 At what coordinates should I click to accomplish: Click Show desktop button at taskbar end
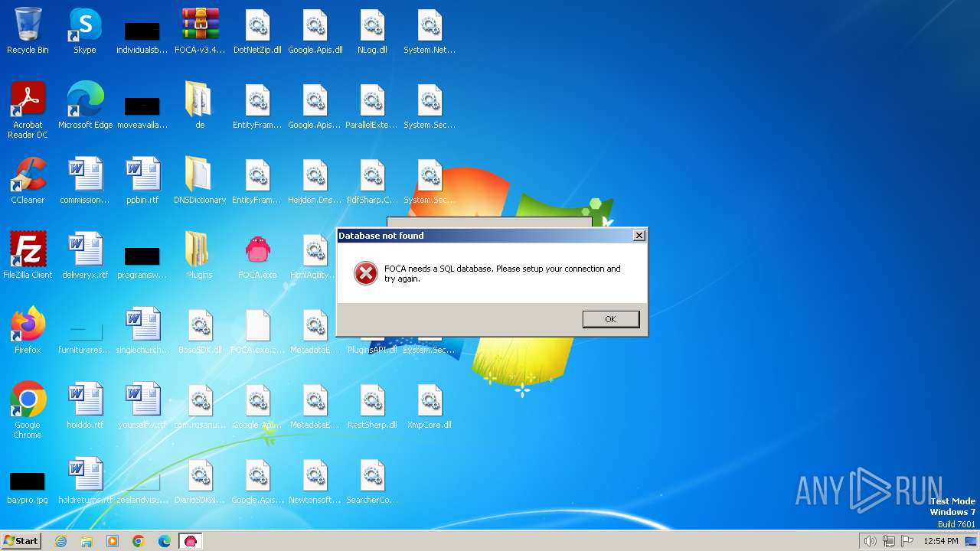(972, 541)
